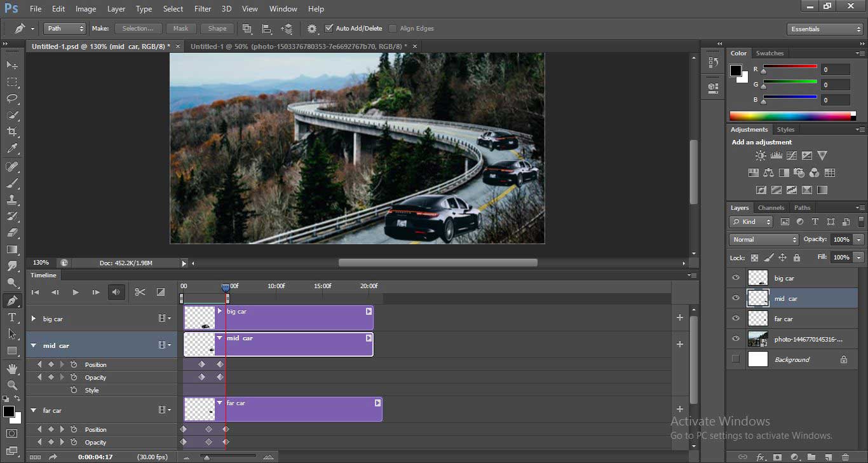Uncheck the Auto Add/Delete checkbox

[x=329, y=29]
